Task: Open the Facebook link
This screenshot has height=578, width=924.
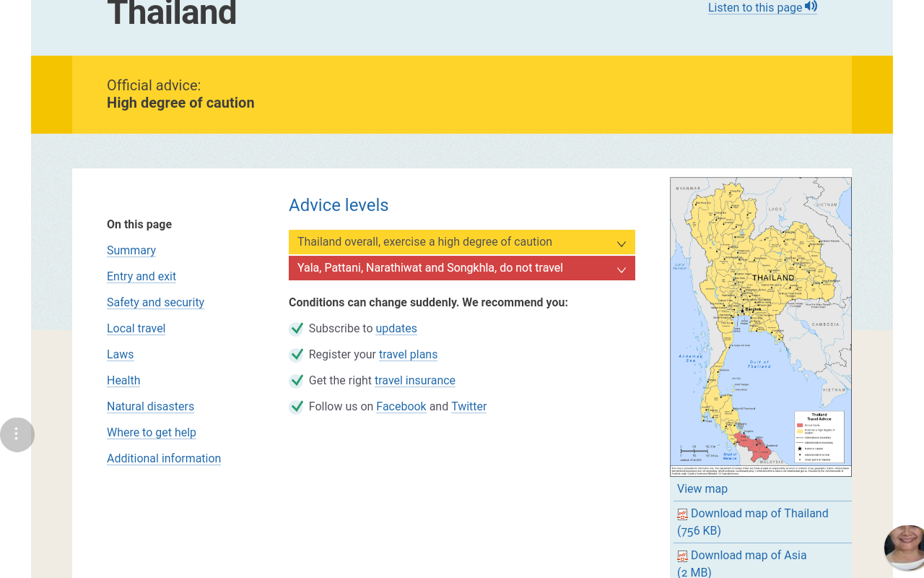Action: tap(401, 407)
